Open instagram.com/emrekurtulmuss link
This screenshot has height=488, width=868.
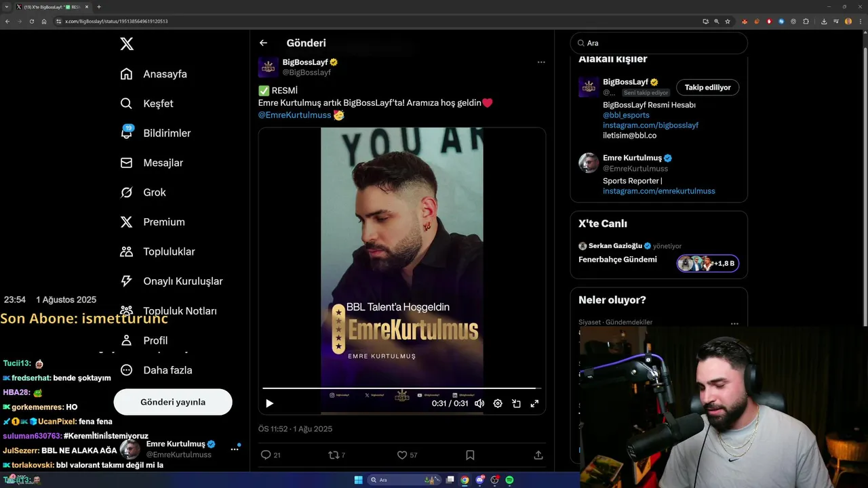[x=658, y=191]
